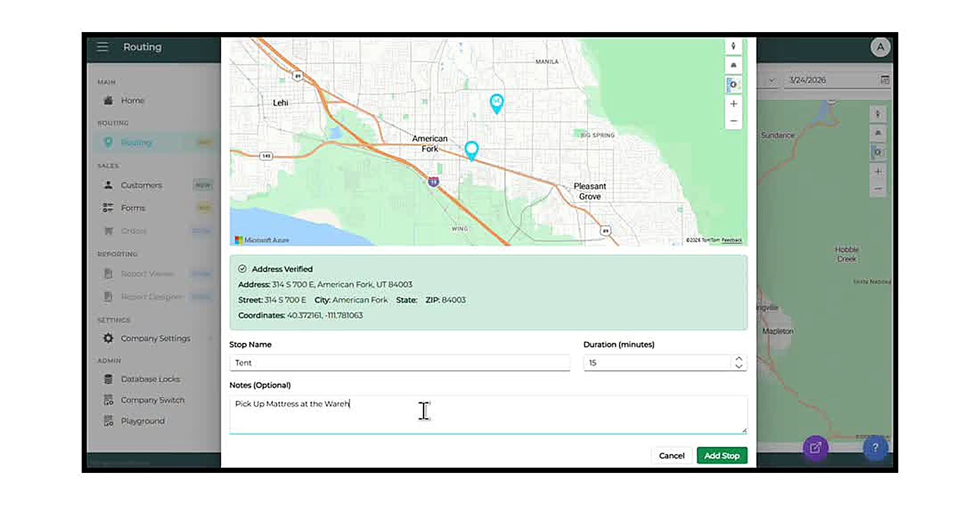Click the upper map pin marker
The height and width of the screenshot is (505, 980).
click(497, 103)
